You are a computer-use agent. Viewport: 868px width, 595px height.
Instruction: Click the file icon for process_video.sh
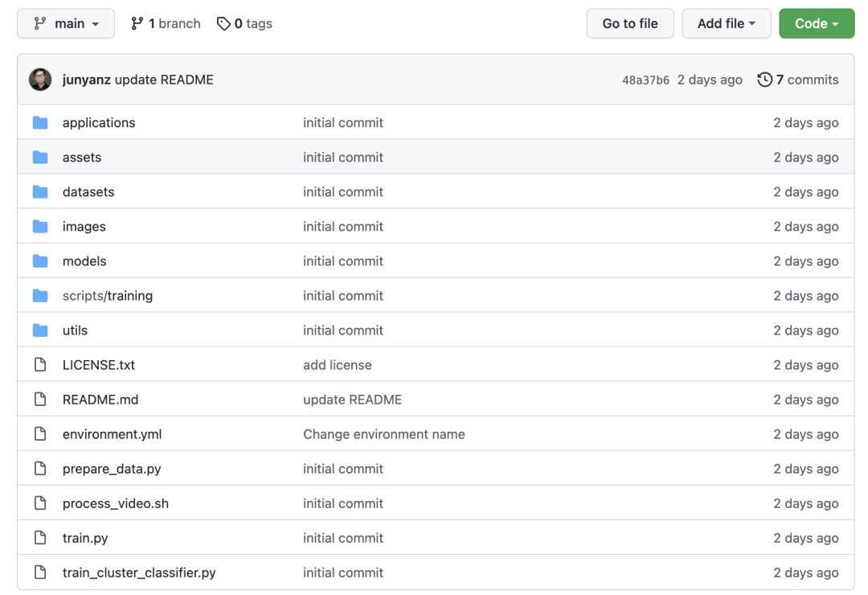(x=40, y=503)
